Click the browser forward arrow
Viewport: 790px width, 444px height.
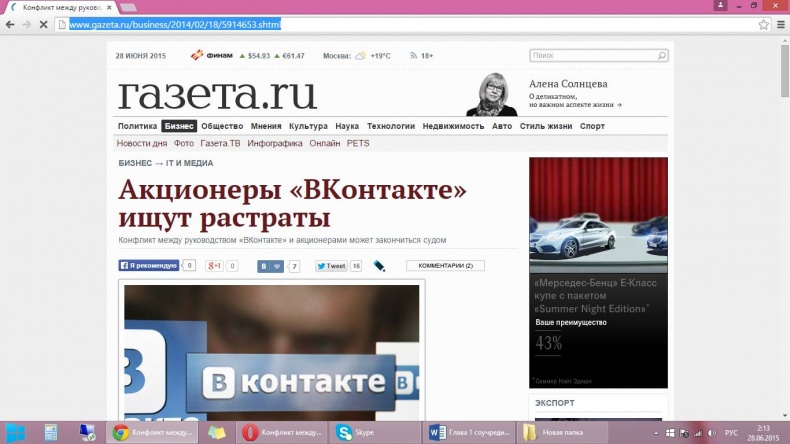27,24
